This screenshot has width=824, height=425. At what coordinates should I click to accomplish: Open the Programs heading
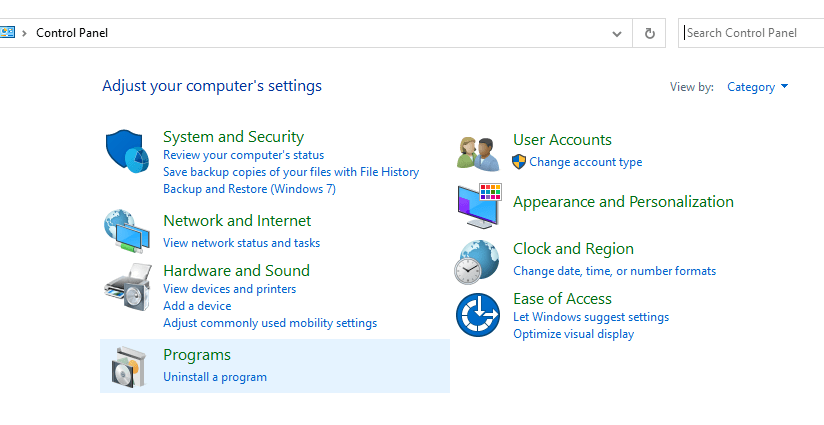[x=197, y=355]
